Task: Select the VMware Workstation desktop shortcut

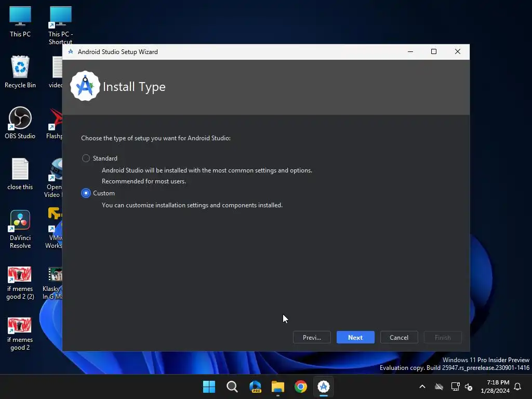Action: click(x=54, y=229)
